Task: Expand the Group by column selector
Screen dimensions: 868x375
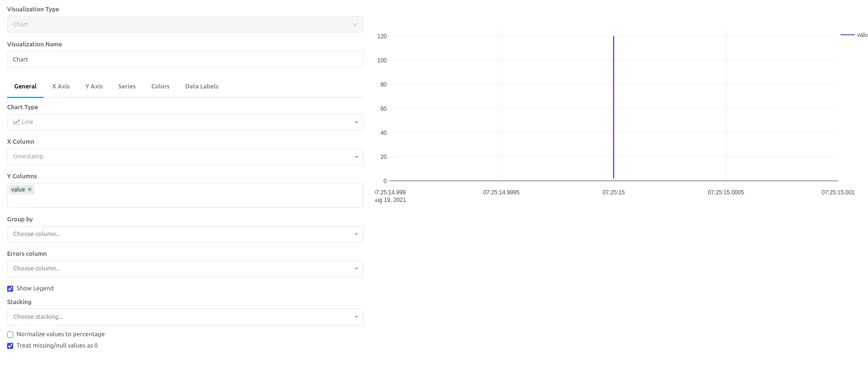Action: point(185,234)
